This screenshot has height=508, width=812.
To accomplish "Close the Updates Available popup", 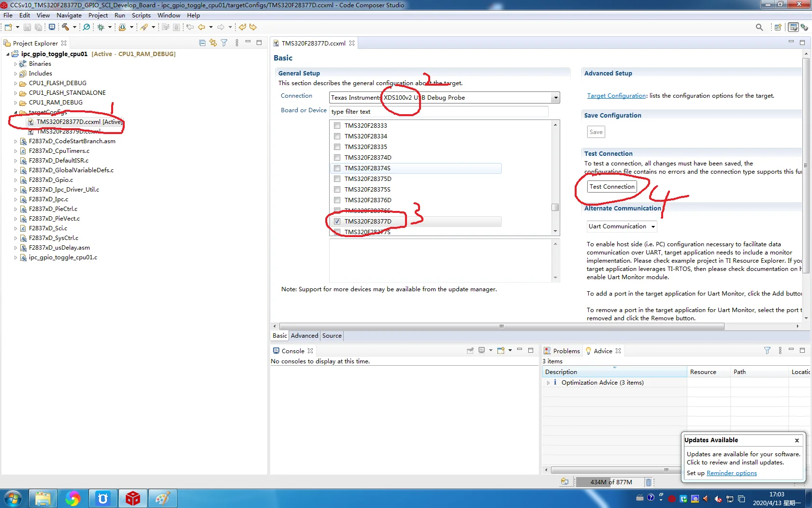I will tap(797, 440).
